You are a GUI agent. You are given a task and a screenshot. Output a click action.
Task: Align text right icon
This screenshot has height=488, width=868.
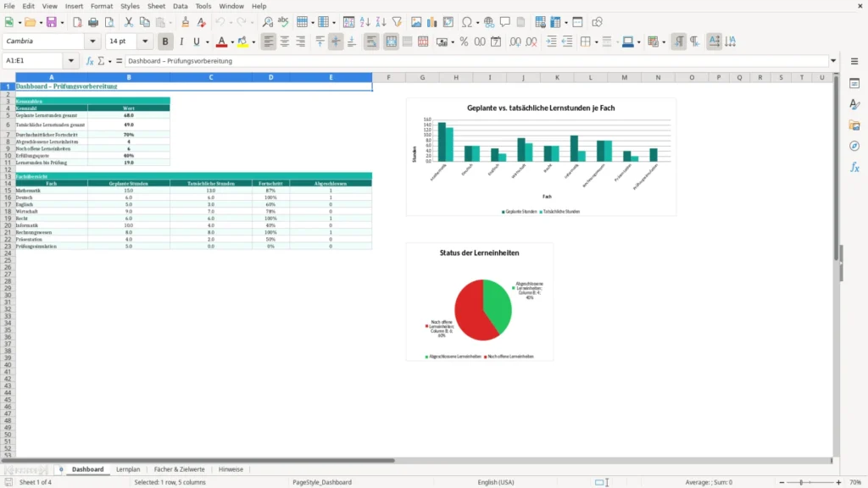tap(301, 42)
